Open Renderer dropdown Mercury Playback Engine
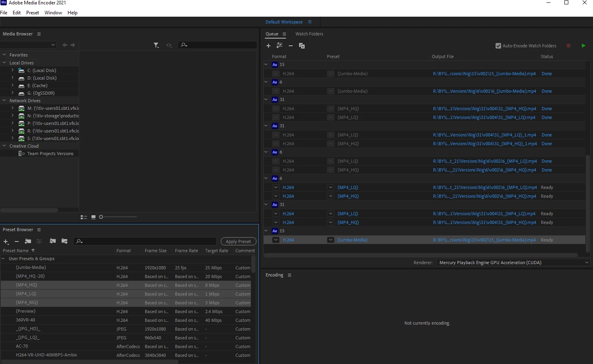 (x=513, y=263)
